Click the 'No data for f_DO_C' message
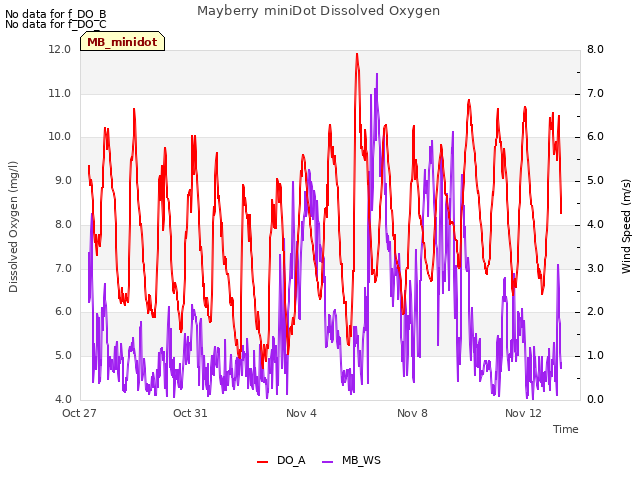 (56, 24)
